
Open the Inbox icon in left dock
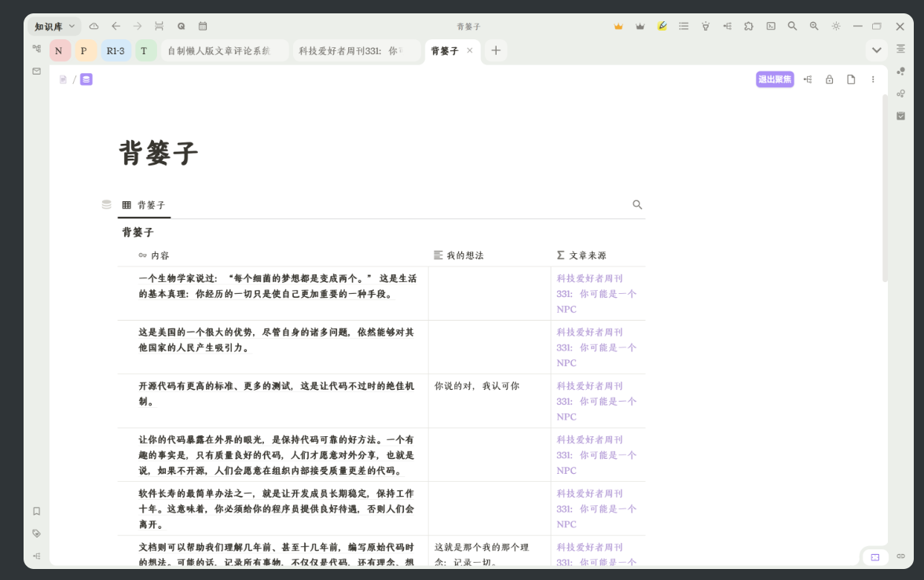36,71
